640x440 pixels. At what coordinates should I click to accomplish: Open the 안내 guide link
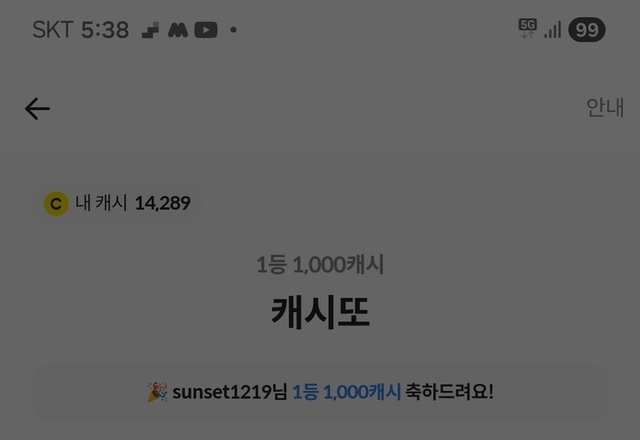[604, 108]
